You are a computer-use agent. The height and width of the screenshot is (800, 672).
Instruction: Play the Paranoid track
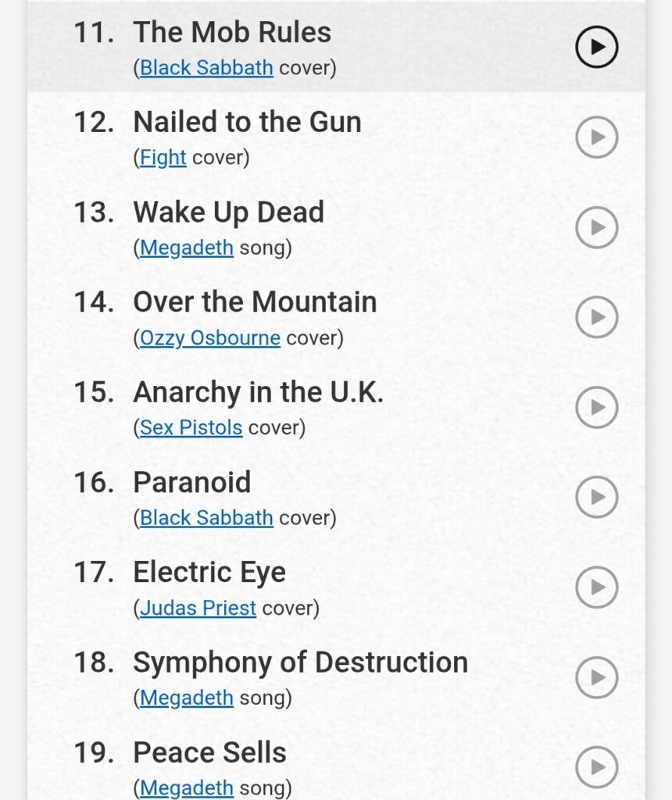click(x=596, y=497)
